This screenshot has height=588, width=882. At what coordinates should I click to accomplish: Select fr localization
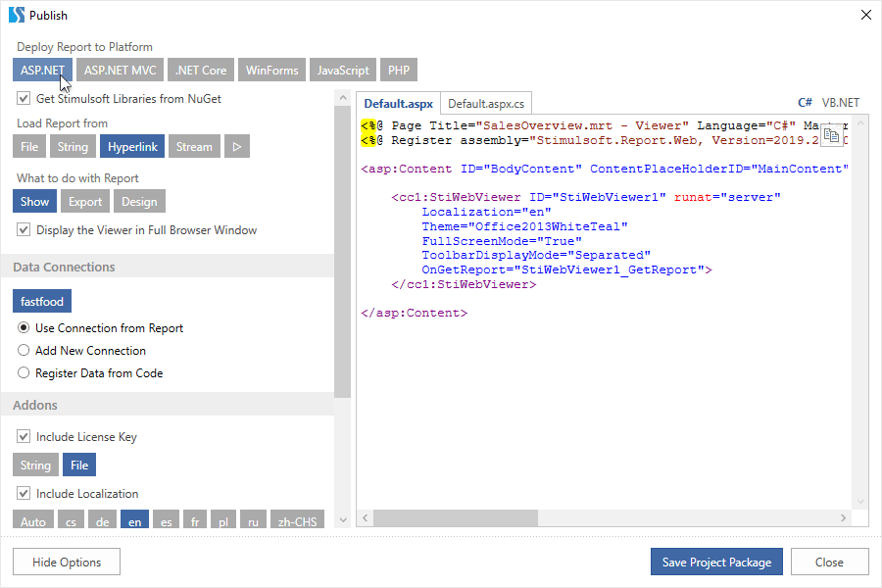[x=195, y=520]
